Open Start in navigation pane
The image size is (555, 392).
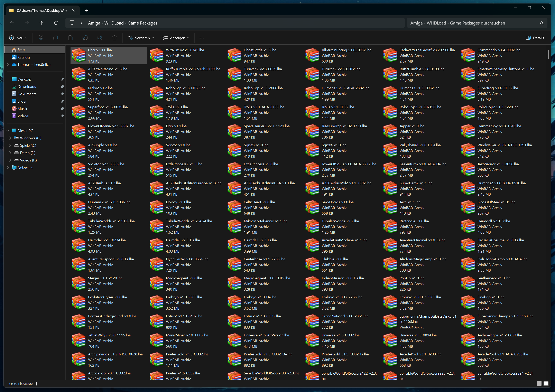[35, 50]
